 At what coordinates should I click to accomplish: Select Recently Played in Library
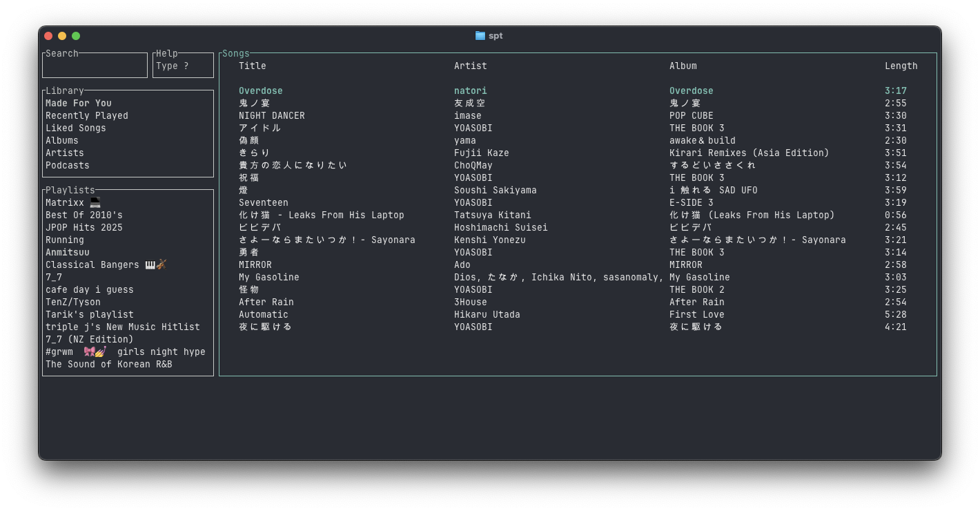point(87,116)
